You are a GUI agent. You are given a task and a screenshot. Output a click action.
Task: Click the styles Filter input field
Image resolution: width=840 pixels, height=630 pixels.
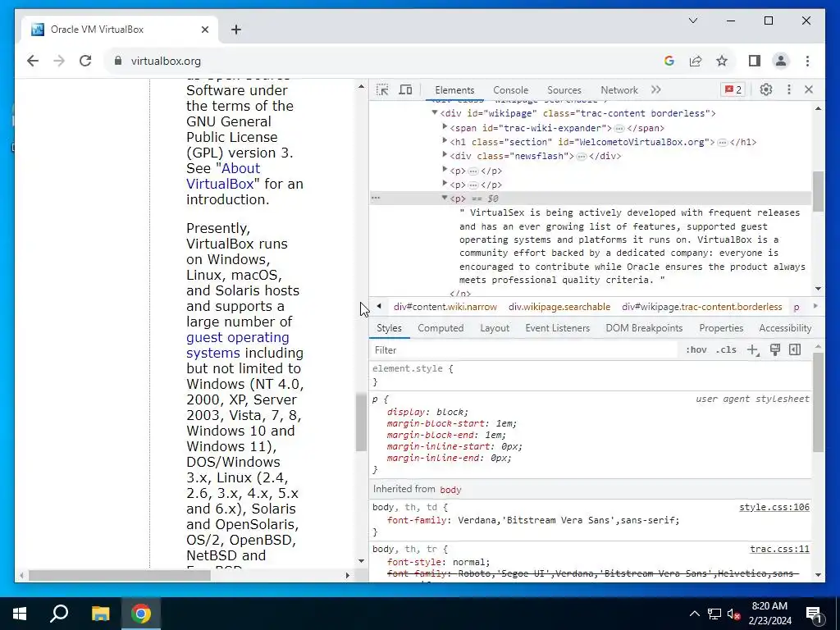[x=525, y=349]
